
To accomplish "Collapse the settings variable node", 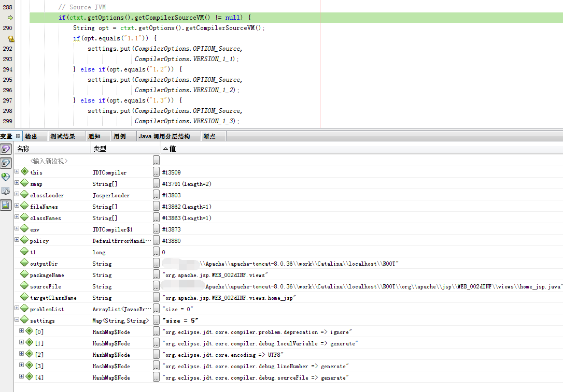I will [x=17, y=319].
